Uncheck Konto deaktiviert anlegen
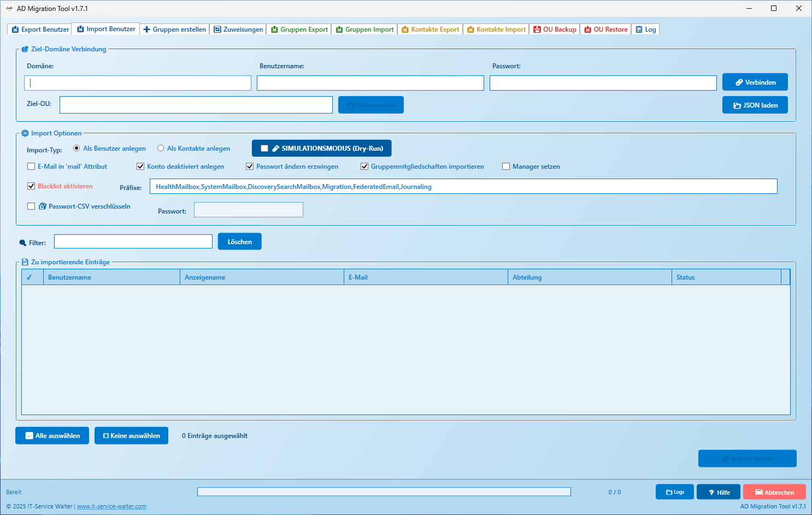 click(140, 167)
